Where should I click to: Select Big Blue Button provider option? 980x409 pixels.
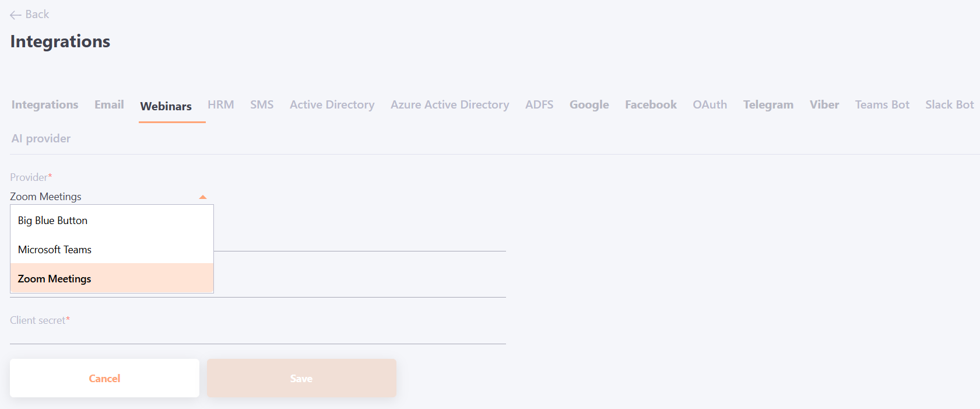coord(52,221)
